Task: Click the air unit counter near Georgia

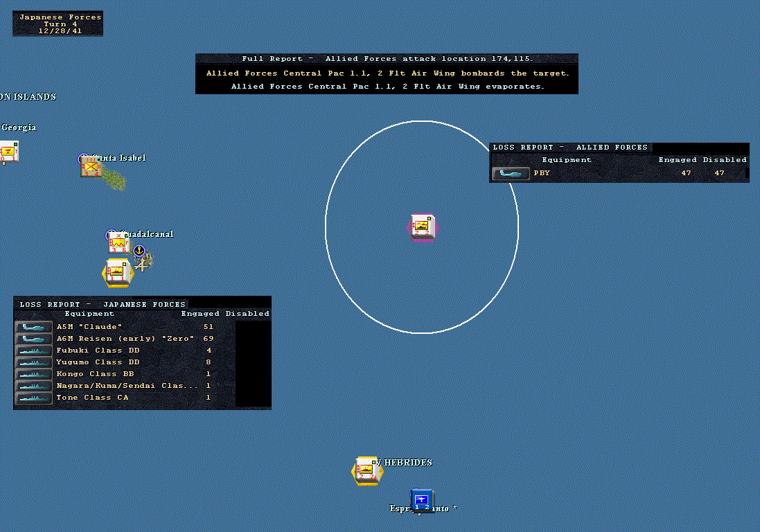Action: click(9, 152)
